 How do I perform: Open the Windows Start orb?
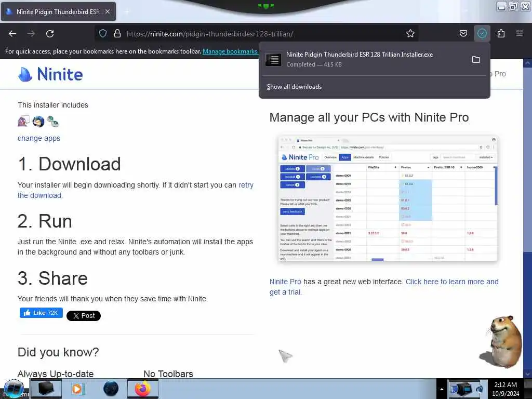pos(14,389)
